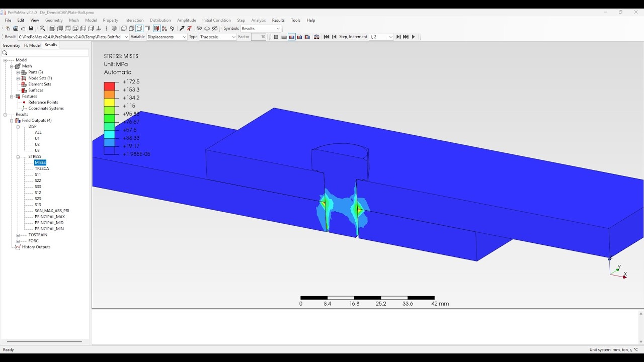Play the results animation
Image resolution: width=644 pixels, height=362 pixels.
(x=414, y=37)
